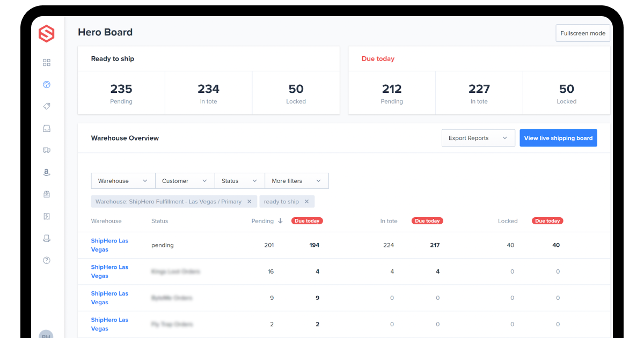This screenshot has width=644, height=338.
Task: Click the Fullscreen mode button
Action: pos(583,33)
